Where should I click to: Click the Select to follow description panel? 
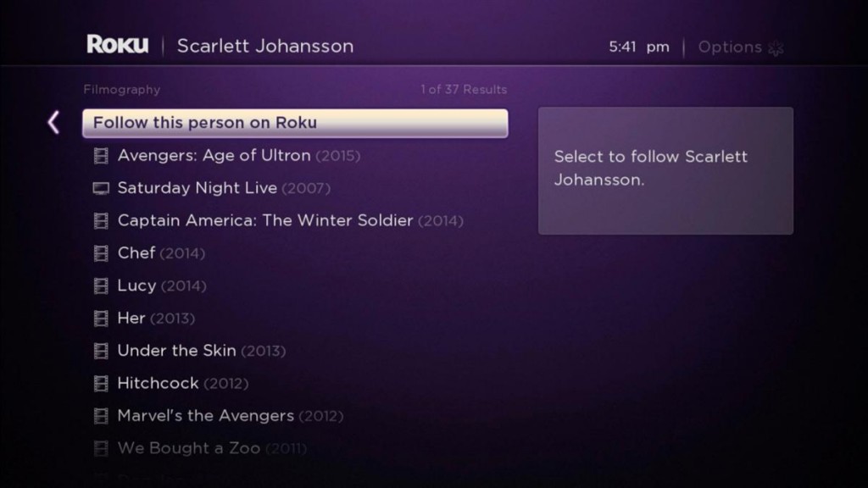tap(665, 170)
